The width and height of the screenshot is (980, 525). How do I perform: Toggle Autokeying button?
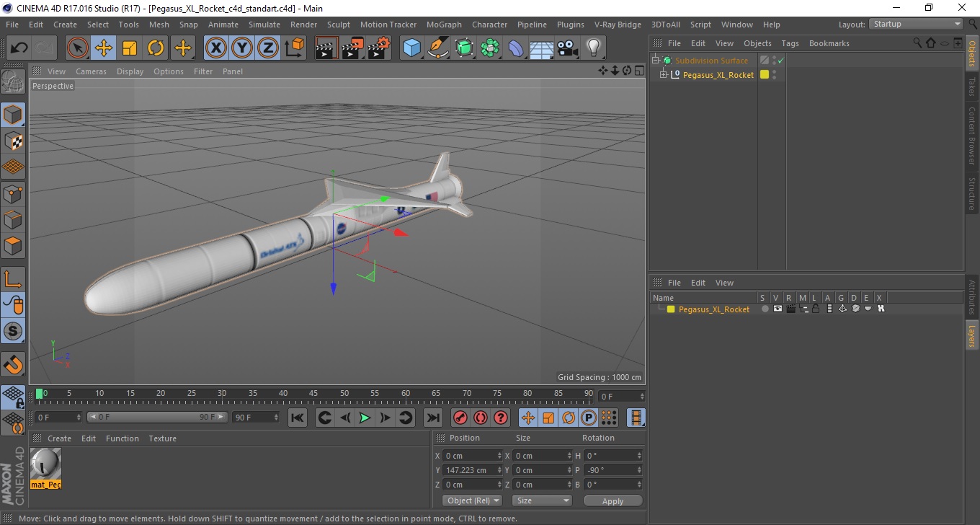coord(481,418)
